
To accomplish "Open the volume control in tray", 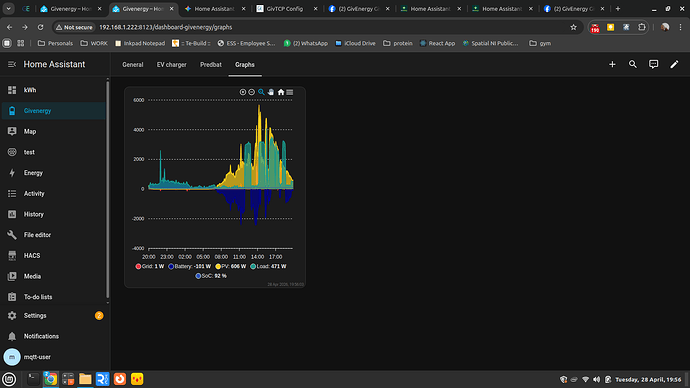I will tap(597, 379).
